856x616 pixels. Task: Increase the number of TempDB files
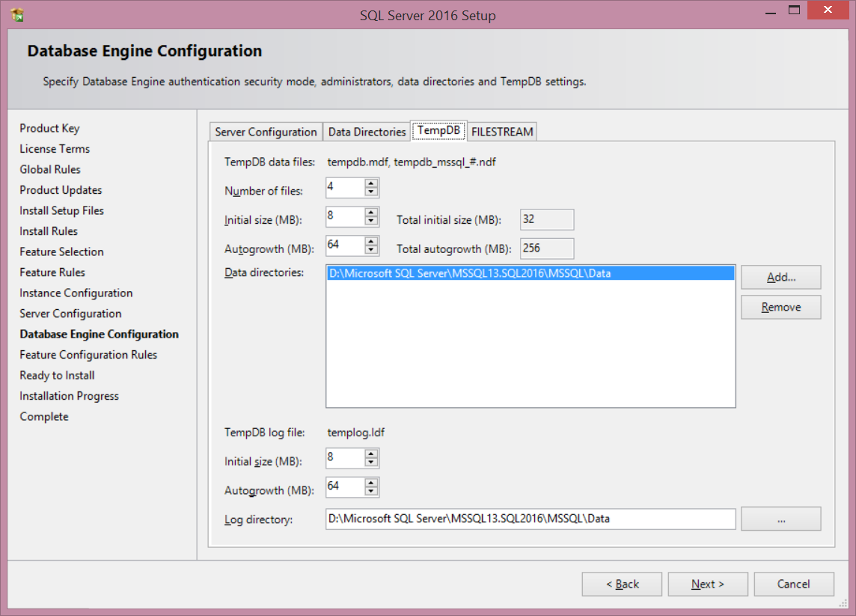pyautogui.click(x=371, y=183)
